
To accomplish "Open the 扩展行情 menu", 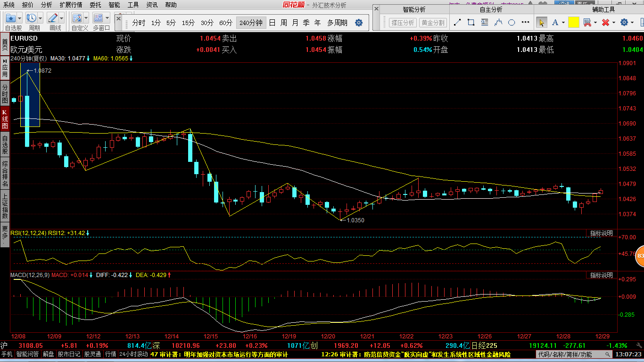I will click(71, 5).
